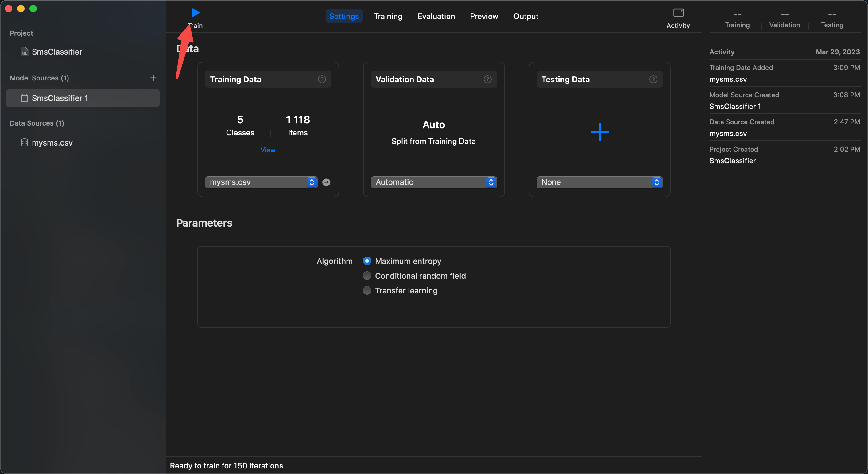868x474 pixels.
Task: Switch to the Evaluation tab
Action: click(436, 16)
